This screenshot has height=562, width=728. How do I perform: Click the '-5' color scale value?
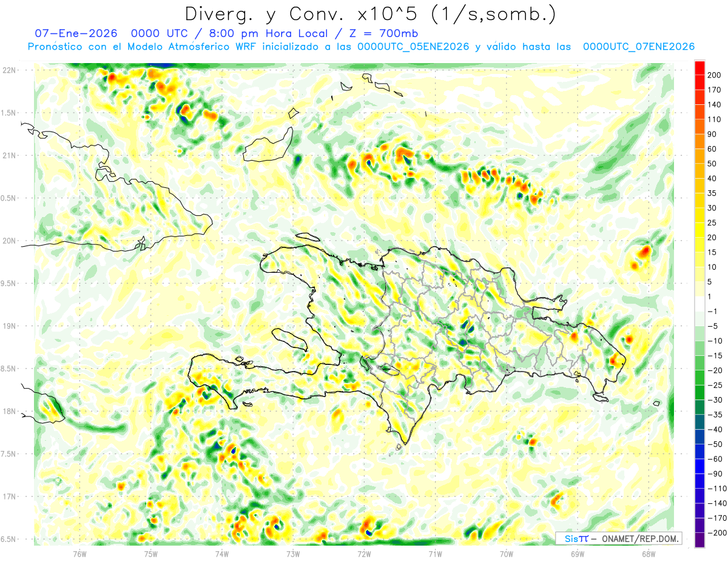(712, 326)
